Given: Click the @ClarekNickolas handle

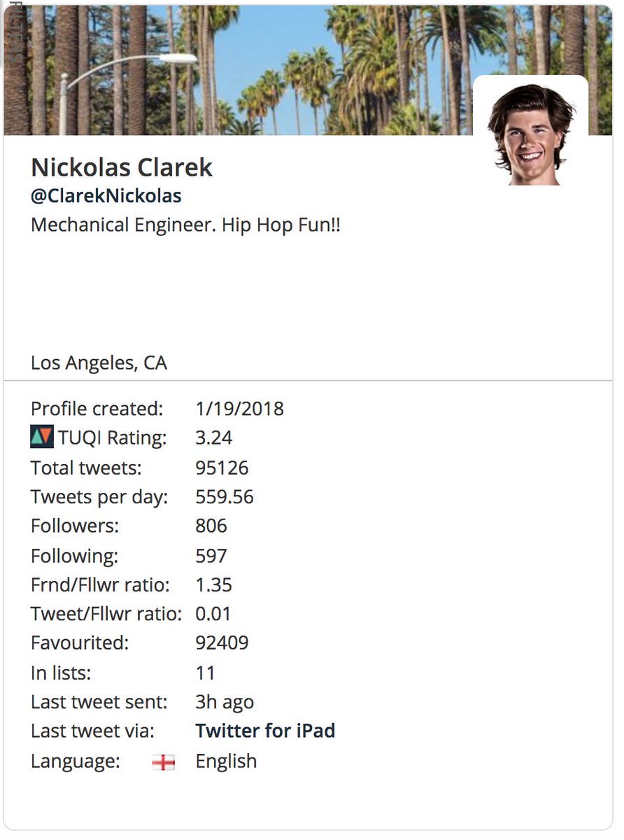Looking at the screenshot, I should pos(106,196).
